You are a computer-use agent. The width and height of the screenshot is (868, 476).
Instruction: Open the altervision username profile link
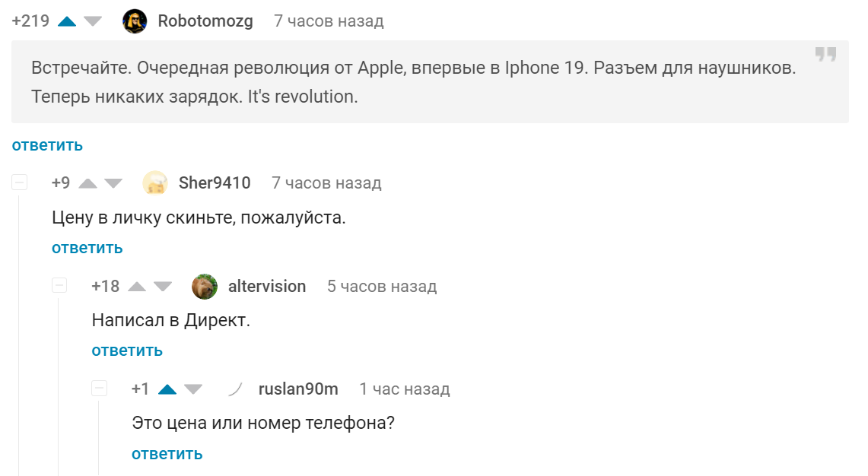(x=267, y=287)
